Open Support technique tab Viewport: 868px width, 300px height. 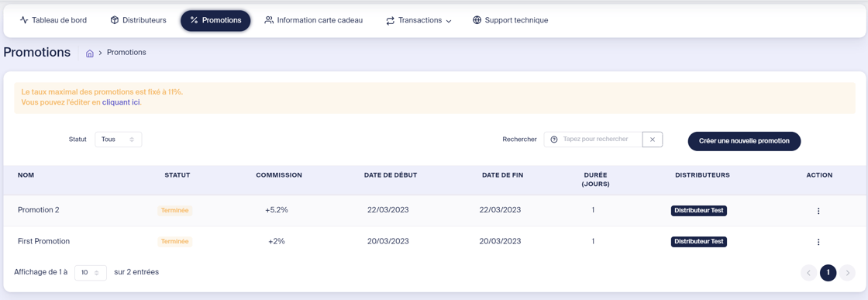pos(511,20)
